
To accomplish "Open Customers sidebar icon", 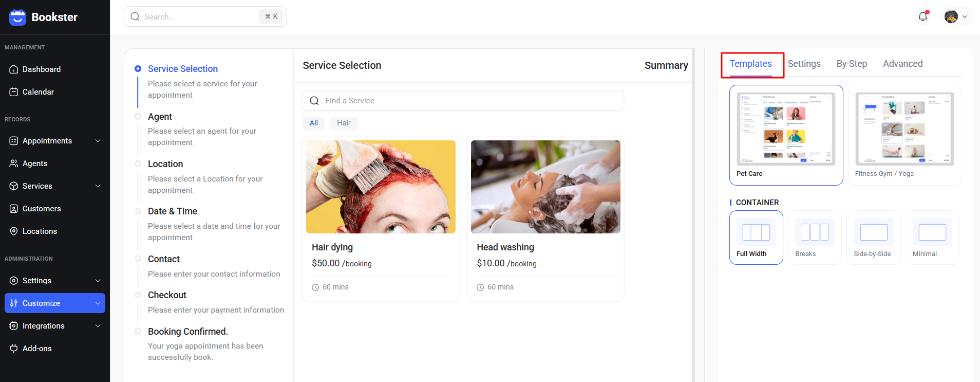I will [x=14, y=208].
